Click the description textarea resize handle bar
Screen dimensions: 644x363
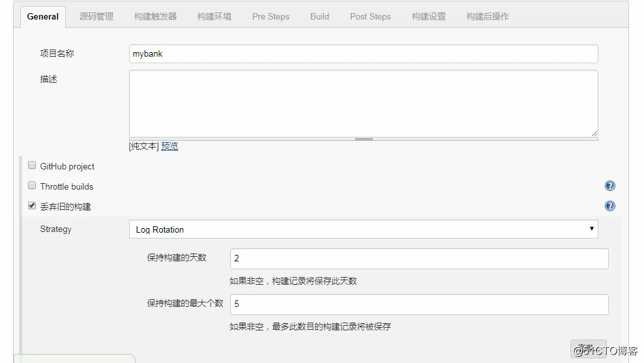pos(364,139)
